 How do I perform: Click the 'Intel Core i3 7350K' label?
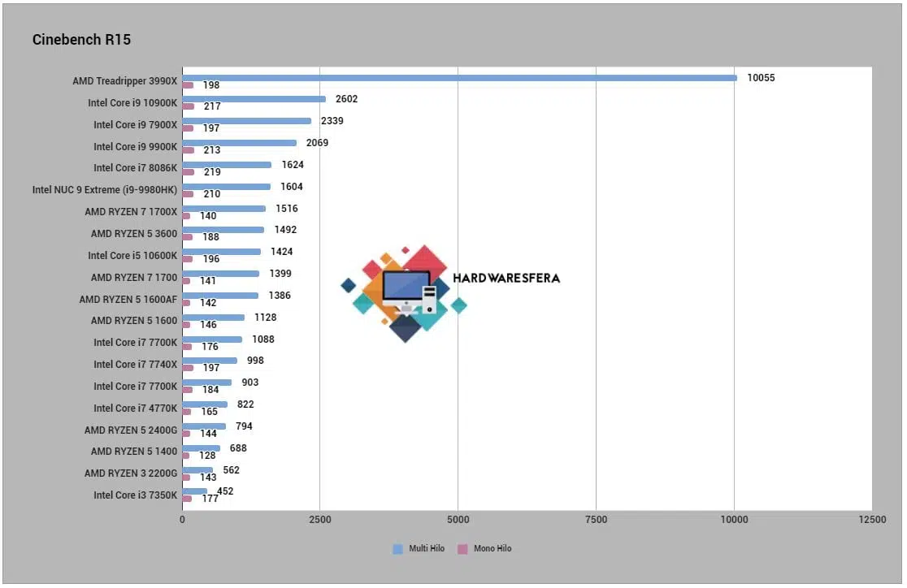click(136, 495)
